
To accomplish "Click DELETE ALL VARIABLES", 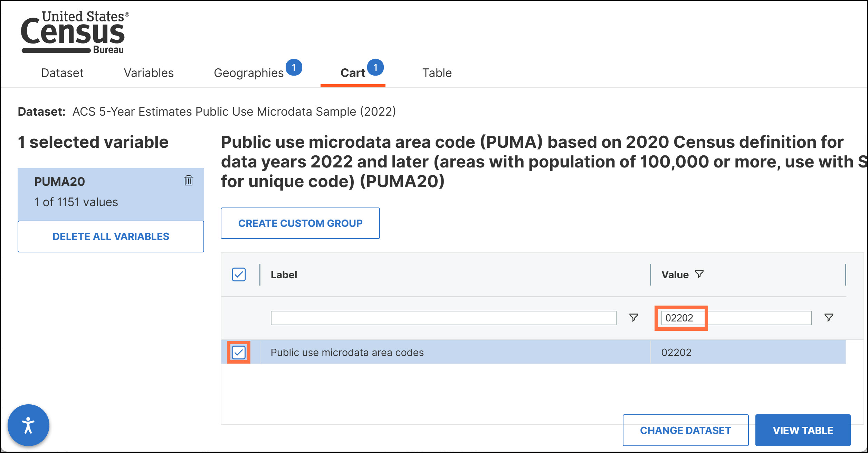I will [x=111, y=236].
